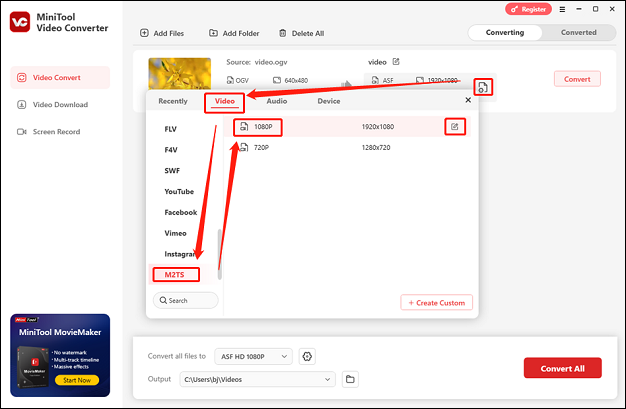The width and height of the screenshot is (626, 409).
Task: Click the Add Files plus icon
Action: click(x=144, y=33)
